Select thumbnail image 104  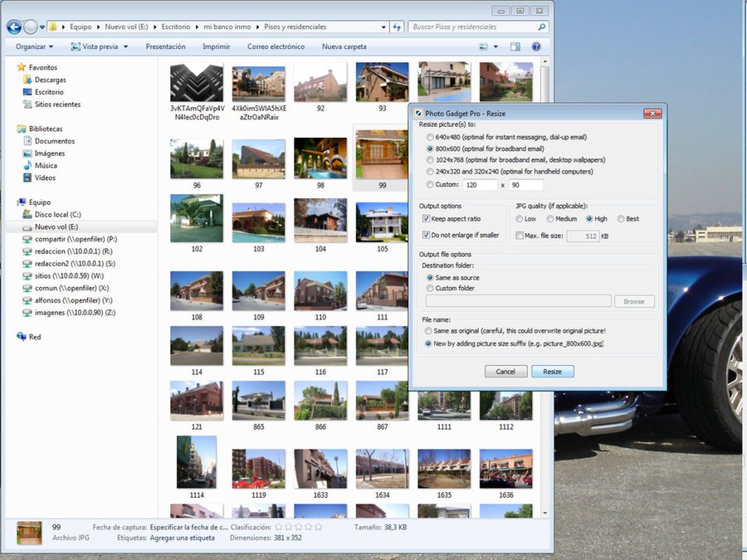pos(320,221)
